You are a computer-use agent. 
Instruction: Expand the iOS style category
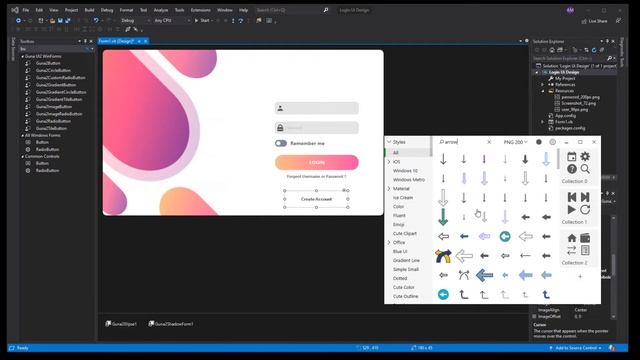(x=389, y=162)
